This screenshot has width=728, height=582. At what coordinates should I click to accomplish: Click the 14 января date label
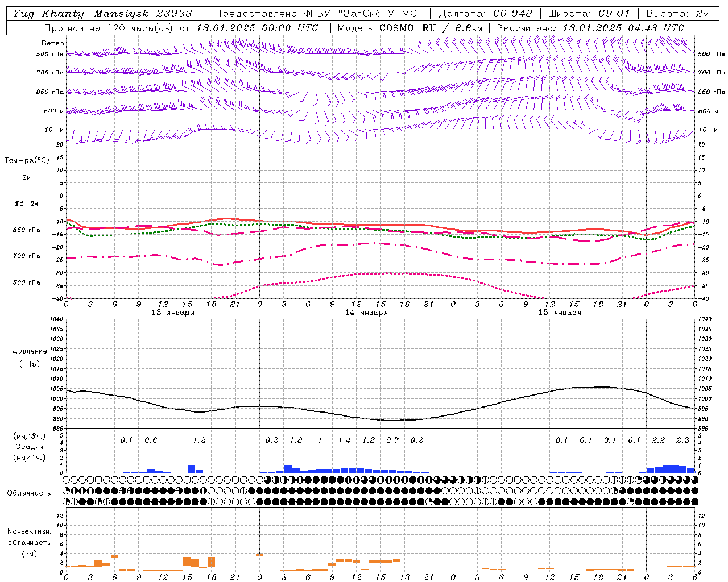coord(366,313)
